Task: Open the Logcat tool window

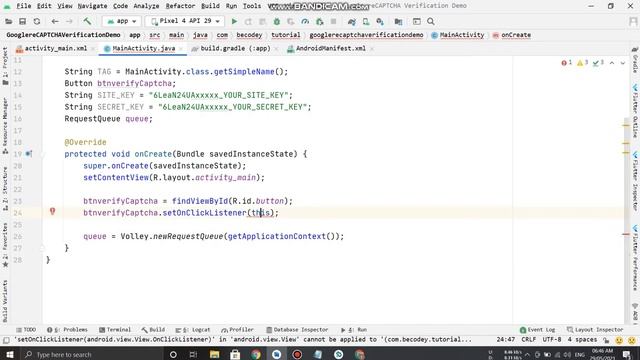Action: (193, 329)
